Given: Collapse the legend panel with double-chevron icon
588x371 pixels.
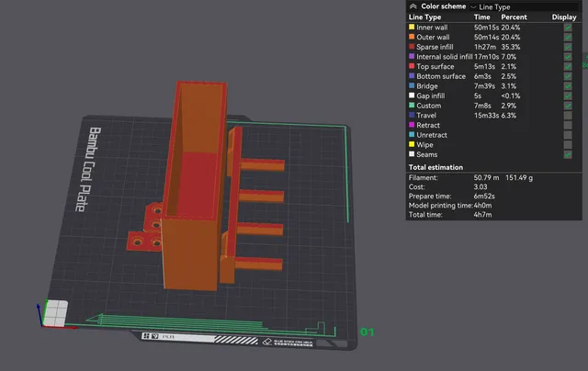Looking at the screenshot, I should (x=413, y=6).
